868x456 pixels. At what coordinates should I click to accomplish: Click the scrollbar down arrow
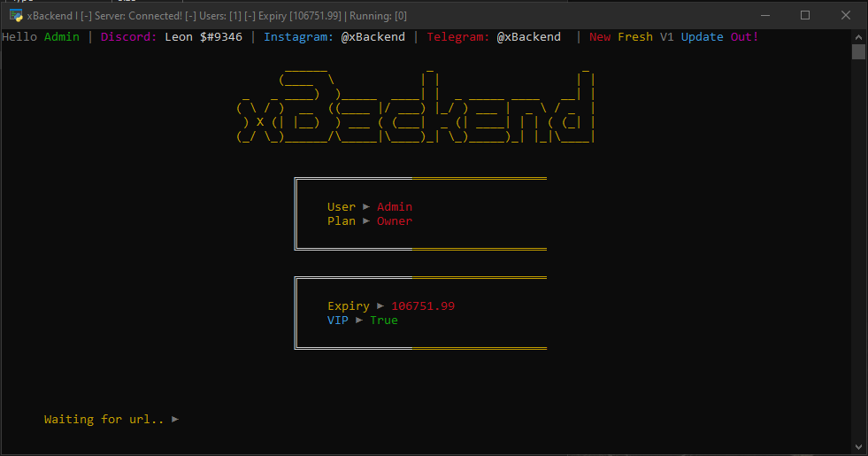(x=858, y=446)
